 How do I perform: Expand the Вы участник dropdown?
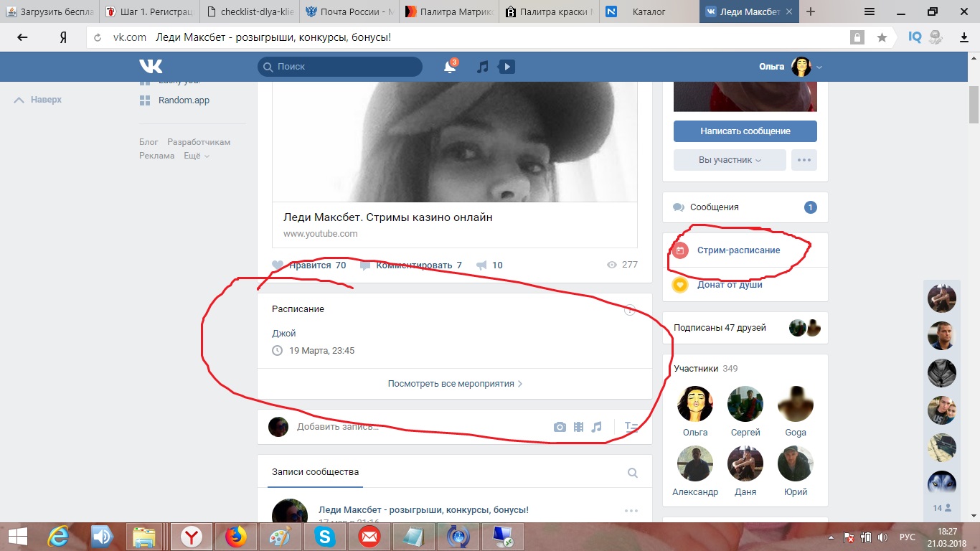(730, 160)
